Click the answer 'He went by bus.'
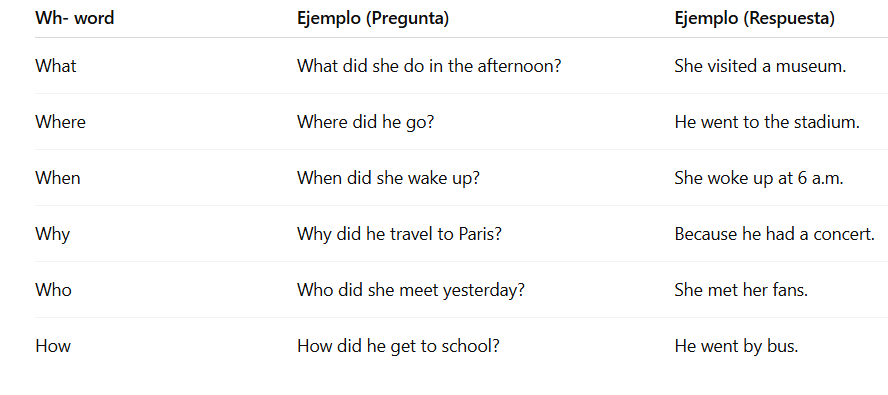888x395 pixels. (736, 346)
